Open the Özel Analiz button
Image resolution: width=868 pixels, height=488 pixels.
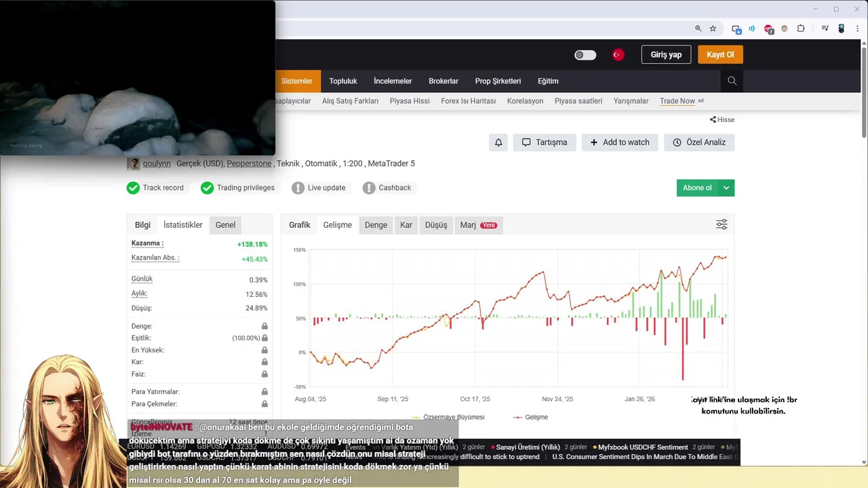click(699, 142)
